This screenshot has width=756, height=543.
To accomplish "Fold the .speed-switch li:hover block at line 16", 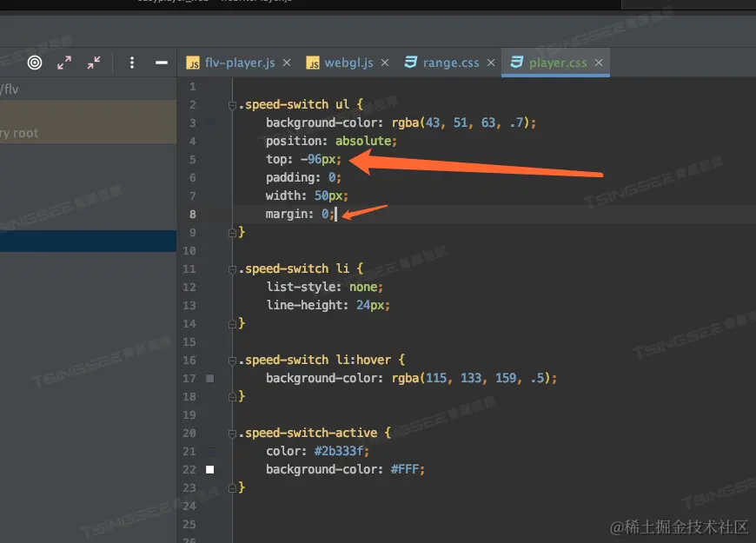I will [232, 361].
